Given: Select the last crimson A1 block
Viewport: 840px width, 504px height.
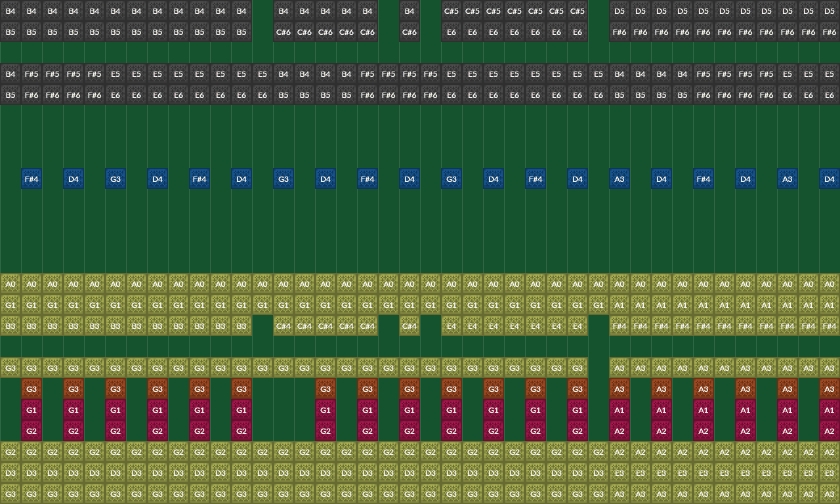Looking at the screenshot, I should click(829, 410).
